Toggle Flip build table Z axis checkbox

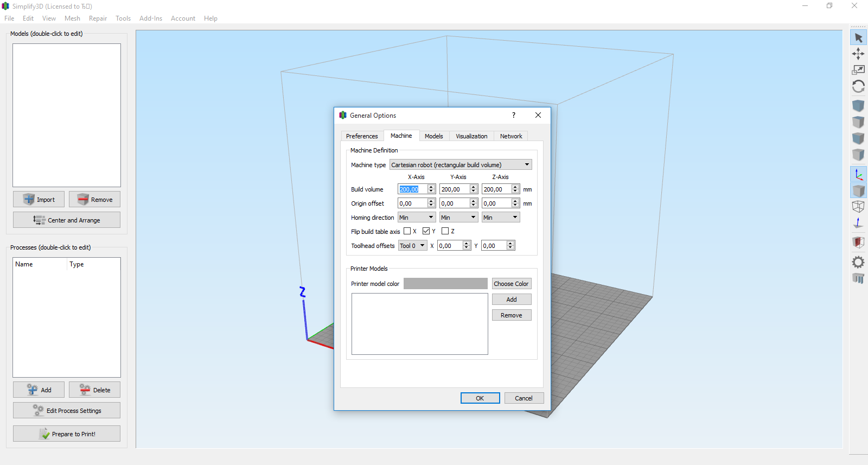(x=445, y=231)
